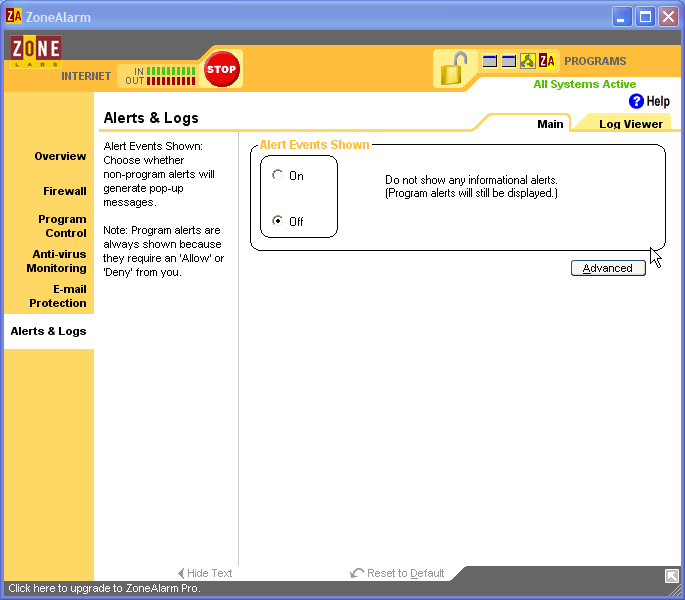Click Reset to Default link
Viewport: 685px width, 600px height.
[397, 573]
